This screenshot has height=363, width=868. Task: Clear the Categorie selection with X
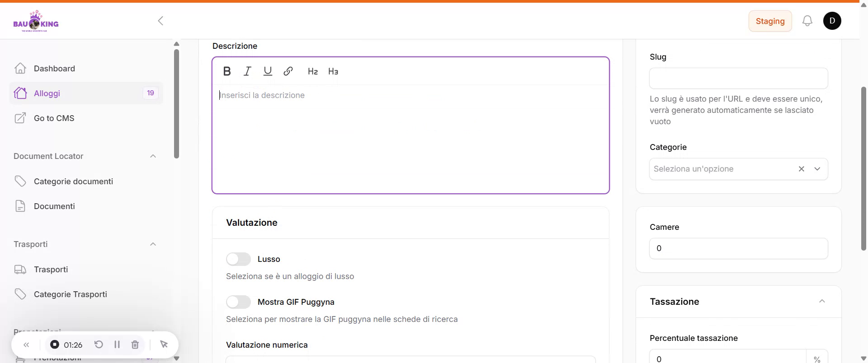click(802, 169)
